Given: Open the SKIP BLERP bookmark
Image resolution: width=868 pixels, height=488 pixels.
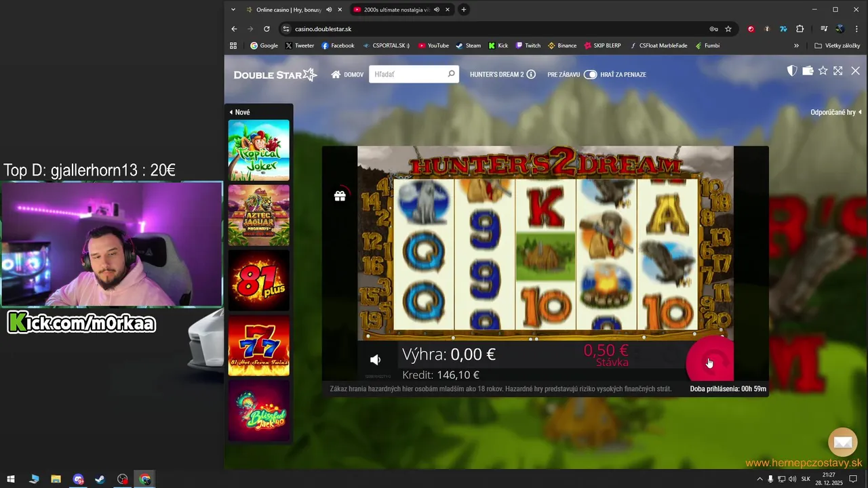Looking at the screenshot, I should pyautogui.click(x=602, y=45).
